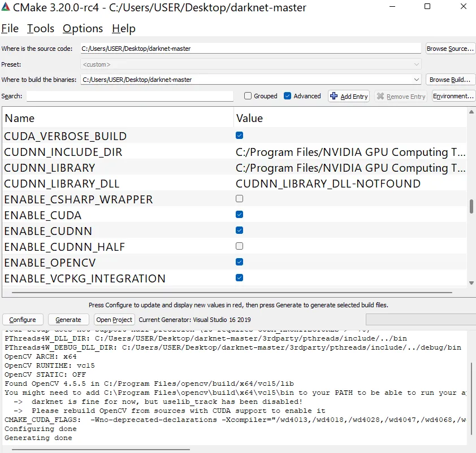Maximize the CMake window

tap(427, 6)
